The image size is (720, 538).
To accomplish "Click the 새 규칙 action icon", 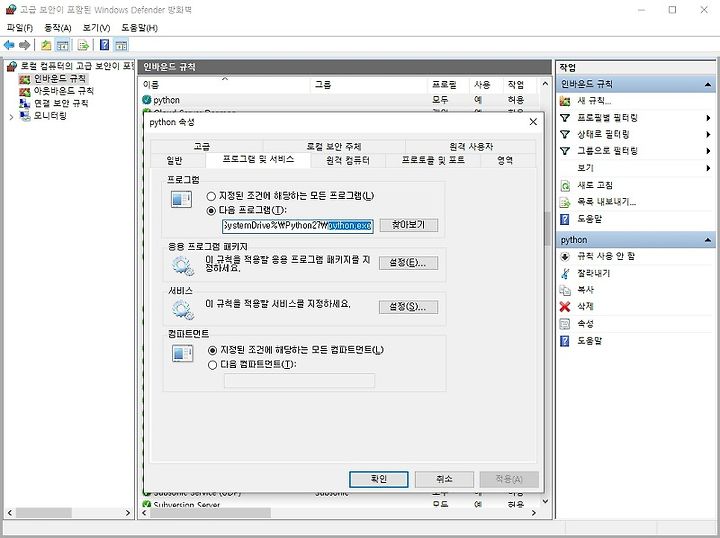I will [x=565, y=101].
